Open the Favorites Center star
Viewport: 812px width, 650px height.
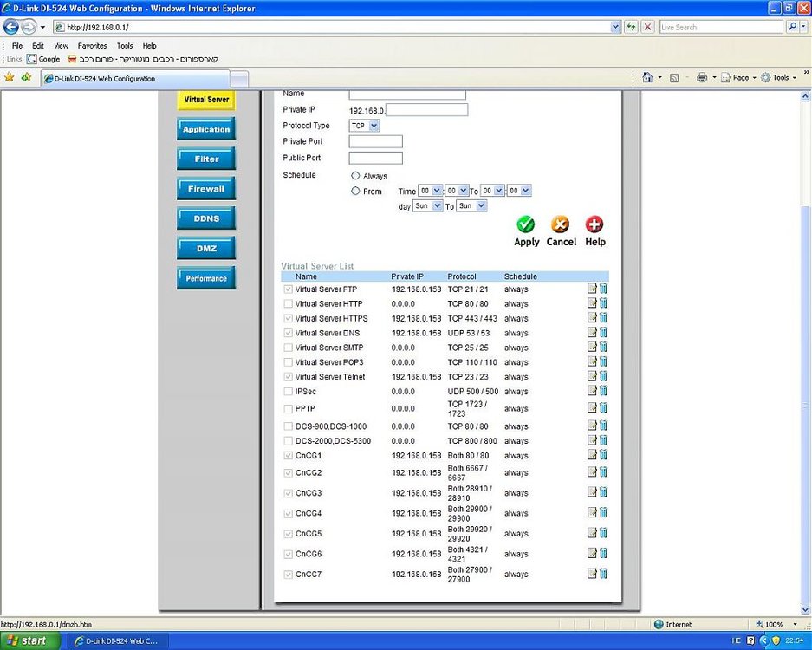click(10, 78)
